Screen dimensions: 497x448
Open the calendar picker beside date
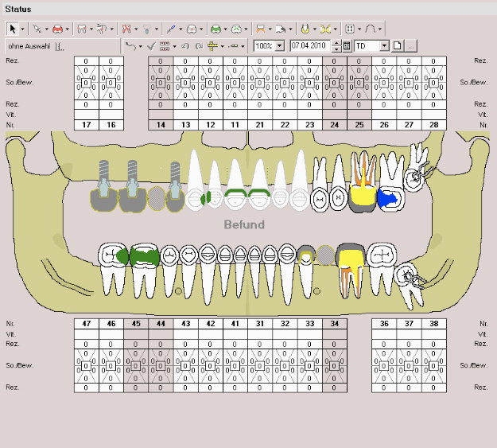tap(347, 46)
